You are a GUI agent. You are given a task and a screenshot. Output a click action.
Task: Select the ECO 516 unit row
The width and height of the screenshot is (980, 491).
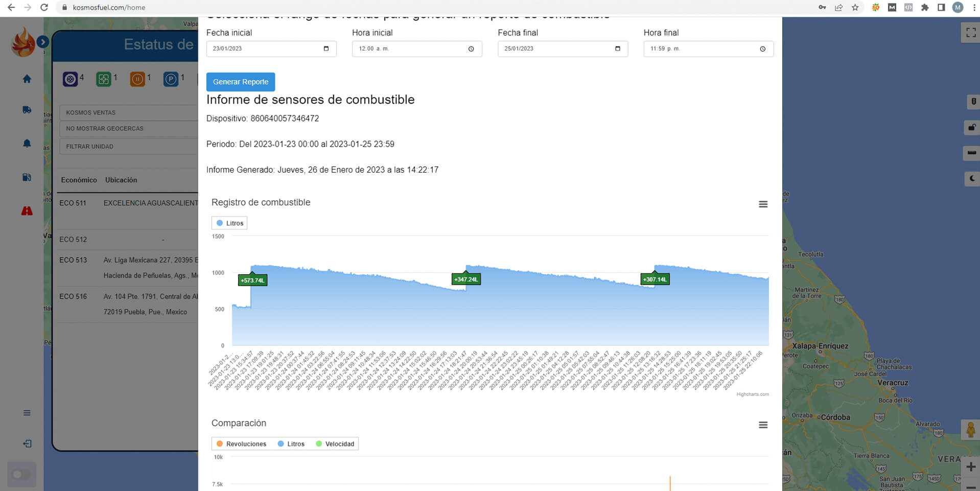pyautogui.click(x=127, y=304)
